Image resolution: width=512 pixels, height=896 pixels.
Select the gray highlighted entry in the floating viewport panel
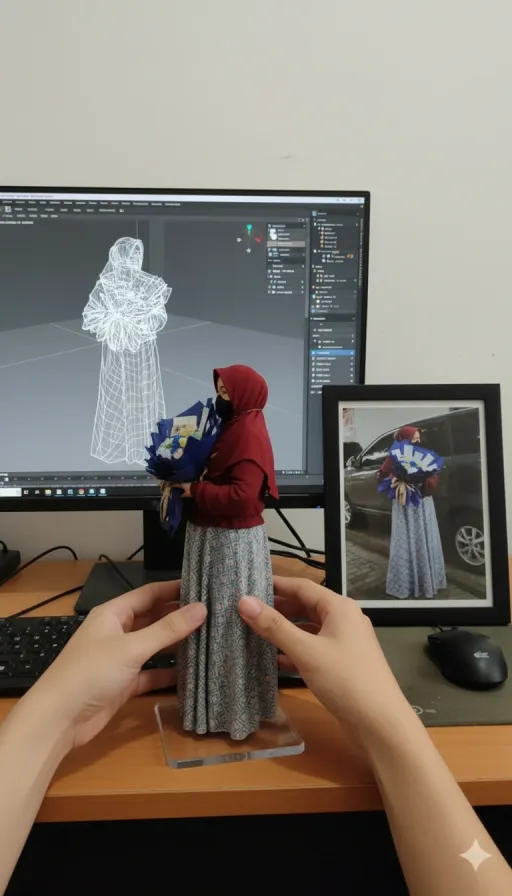(x=287, y=243)
